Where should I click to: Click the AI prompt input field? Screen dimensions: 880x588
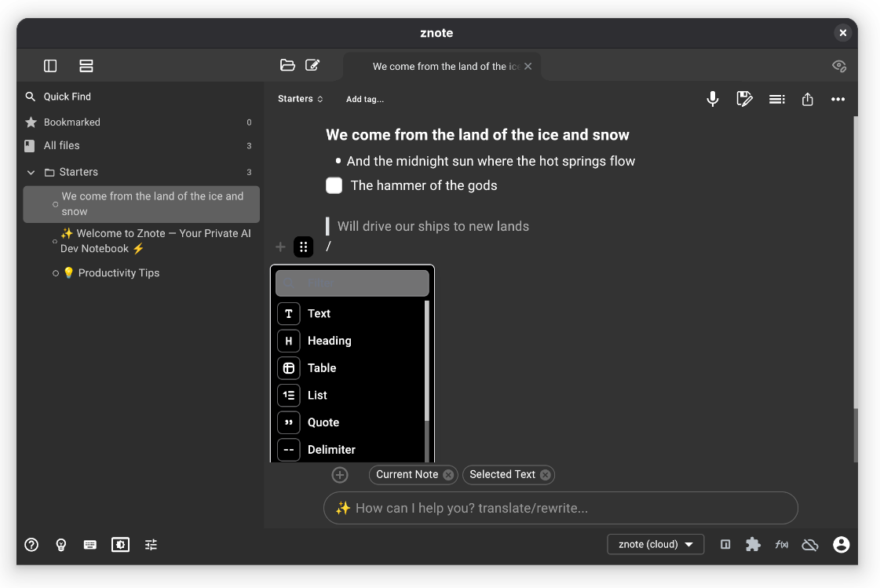(x=560, y=508)
